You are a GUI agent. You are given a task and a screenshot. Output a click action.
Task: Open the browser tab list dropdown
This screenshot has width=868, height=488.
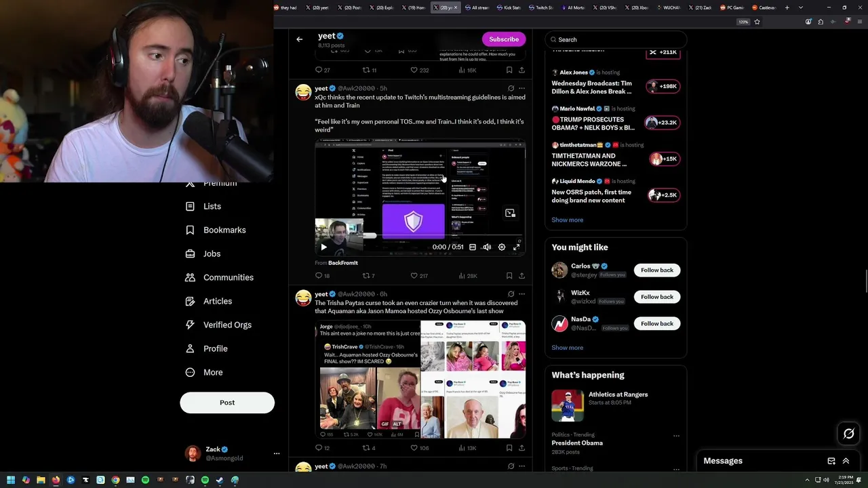(801, 7)
